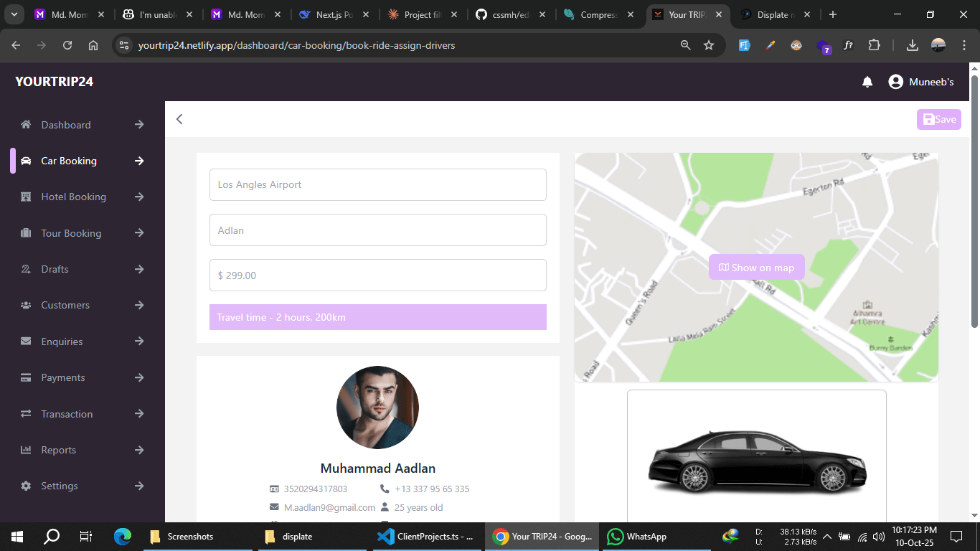Viewport: 980px width, 551px height.
Task: Collapse the page with the back chevron
Action: click(179, 118)
